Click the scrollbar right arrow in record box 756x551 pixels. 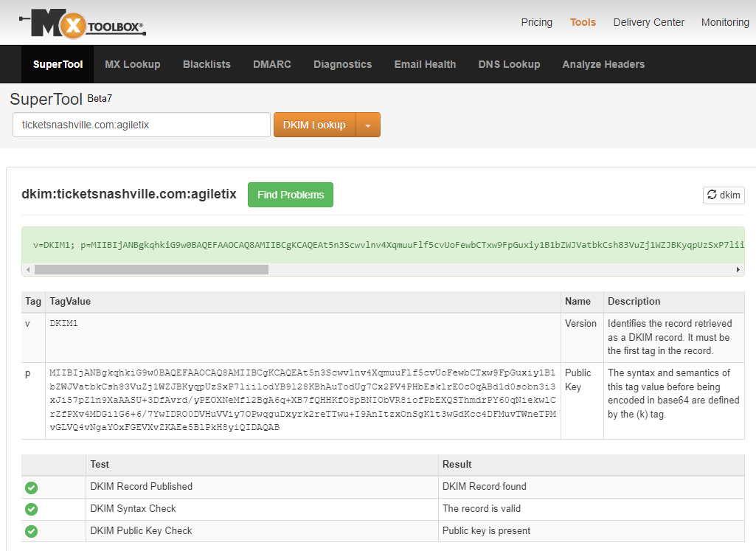pyautogui.click(x=738, y=269)
